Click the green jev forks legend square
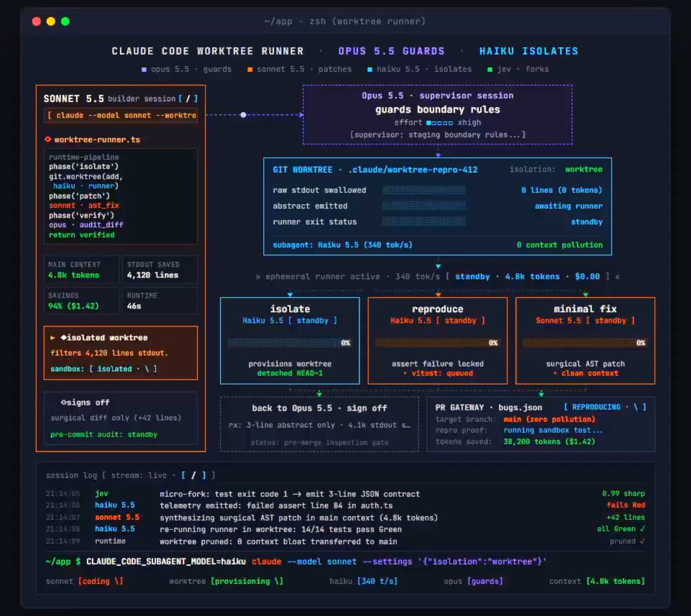Screen dimensions: 691x616 490,70
